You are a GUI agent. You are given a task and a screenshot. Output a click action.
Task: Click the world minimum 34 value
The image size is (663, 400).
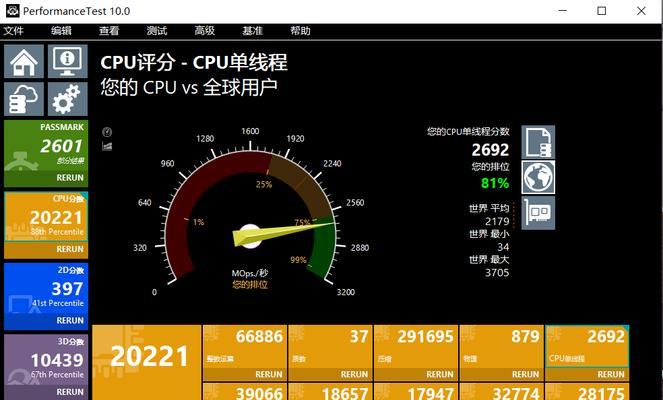pyautogui.click(x=503, y=247)
